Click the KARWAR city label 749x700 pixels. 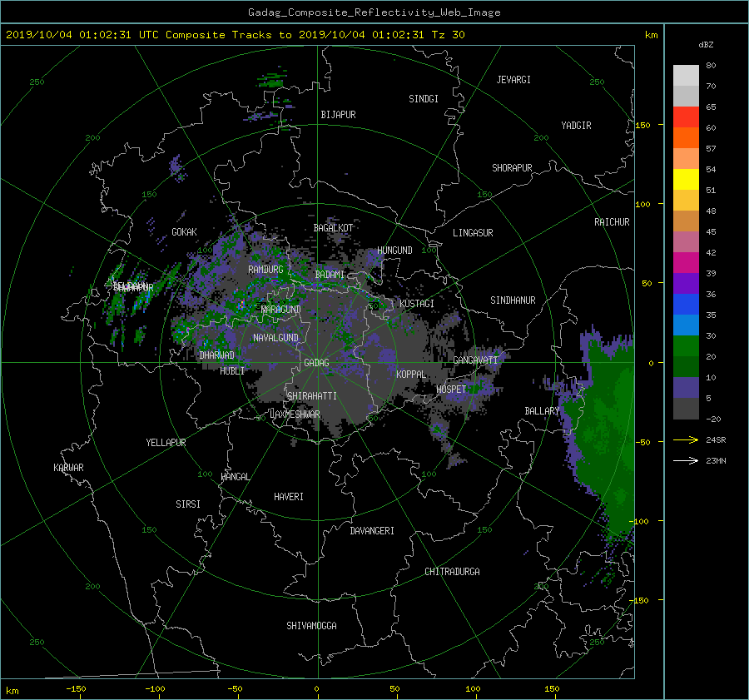[x=69, y=468]
